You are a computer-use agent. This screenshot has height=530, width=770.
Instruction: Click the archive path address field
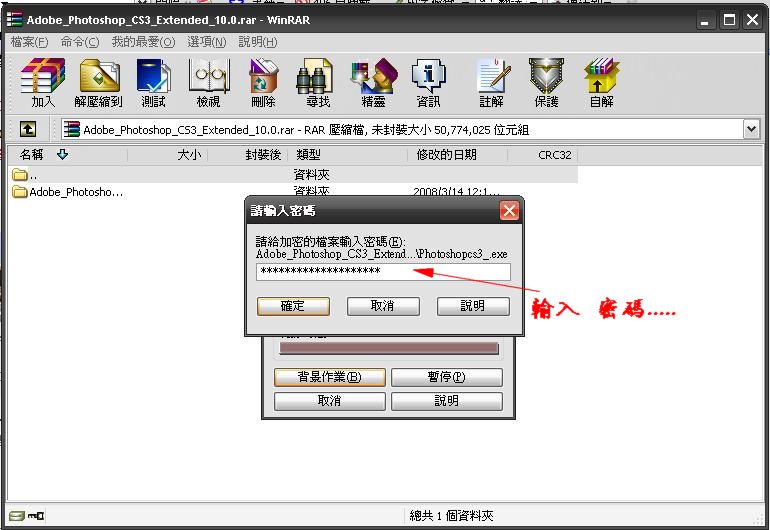tap(403, 130)
